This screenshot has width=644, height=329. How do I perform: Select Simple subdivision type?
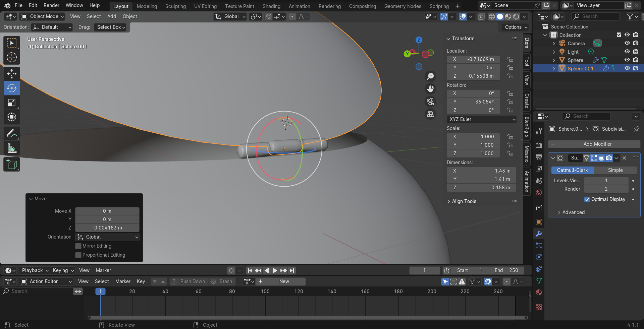615,170
